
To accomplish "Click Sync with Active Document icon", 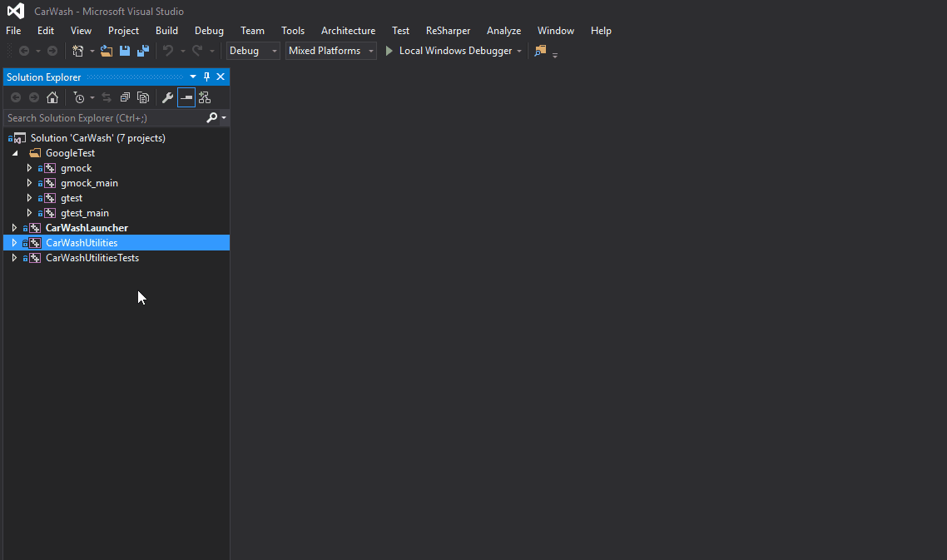I will pos(107,97).
